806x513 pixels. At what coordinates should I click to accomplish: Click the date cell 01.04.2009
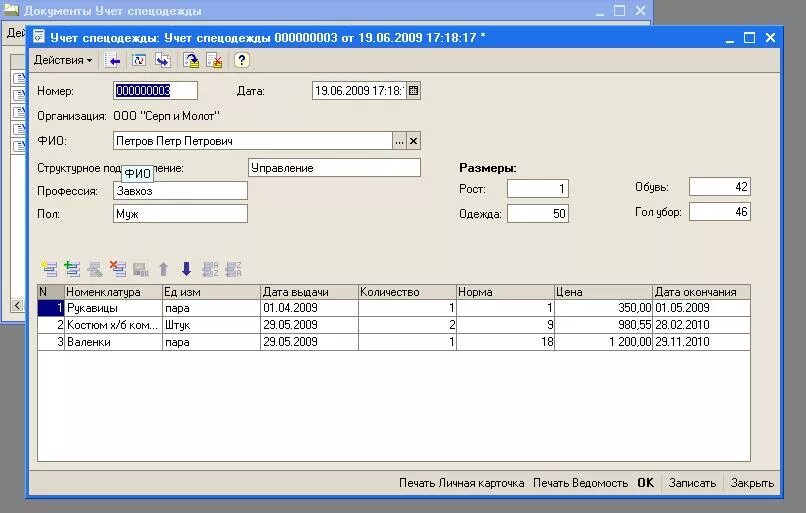coord(309,308)
